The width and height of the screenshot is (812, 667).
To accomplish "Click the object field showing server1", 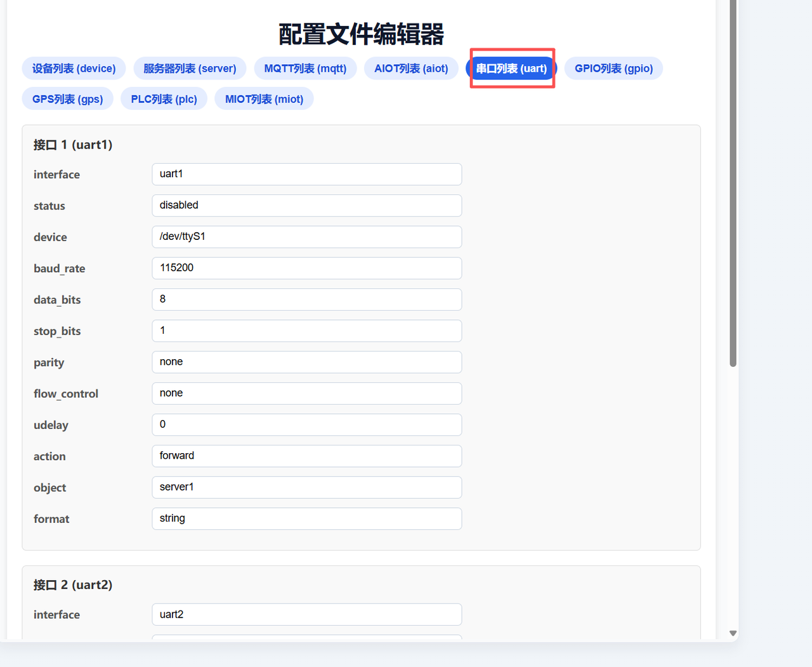I will tap(306, 487).
